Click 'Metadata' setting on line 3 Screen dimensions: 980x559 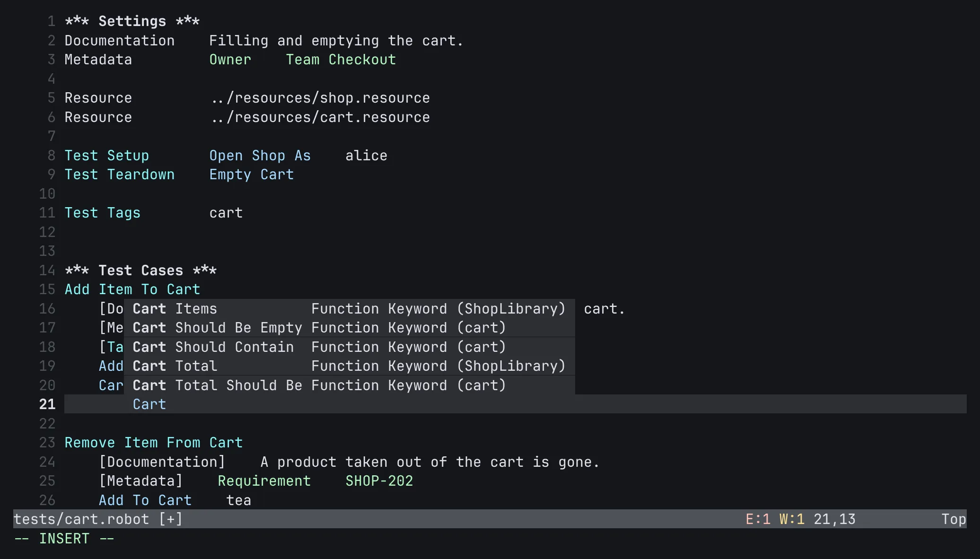[98, 60]
